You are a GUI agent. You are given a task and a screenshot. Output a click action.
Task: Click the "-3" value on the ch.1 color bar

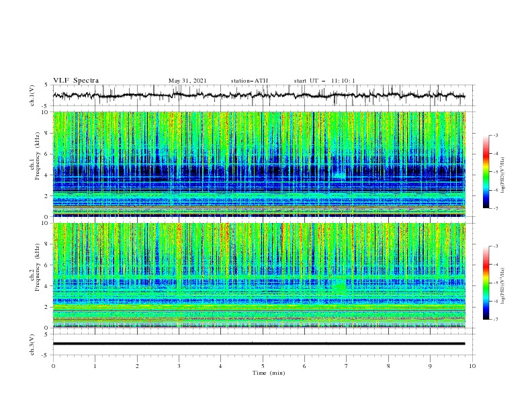[x=496, y=136]
